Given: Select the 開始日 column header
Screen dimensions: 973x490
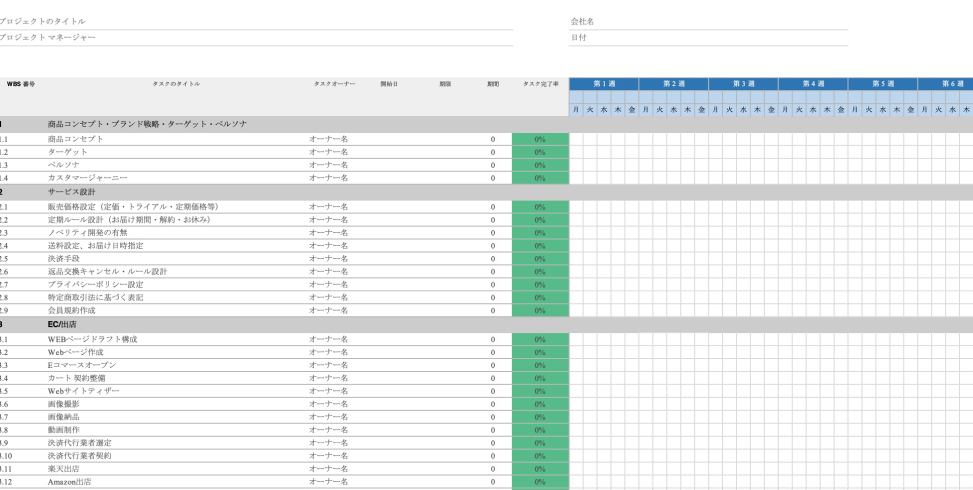Looking at the screenshot, I should pyautogui.click(x=389, y=84).
